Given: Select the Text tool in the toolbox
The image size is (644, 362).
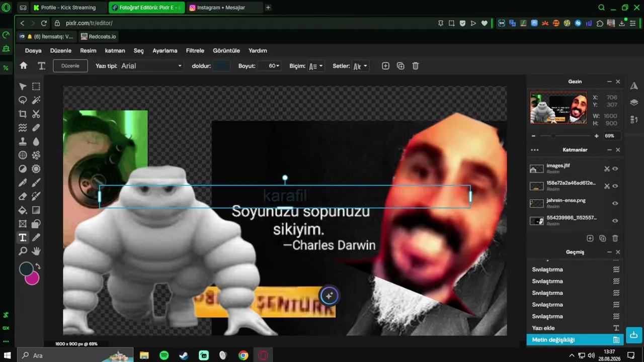Looking at the screenshot, I should click(x=23, y=237).
